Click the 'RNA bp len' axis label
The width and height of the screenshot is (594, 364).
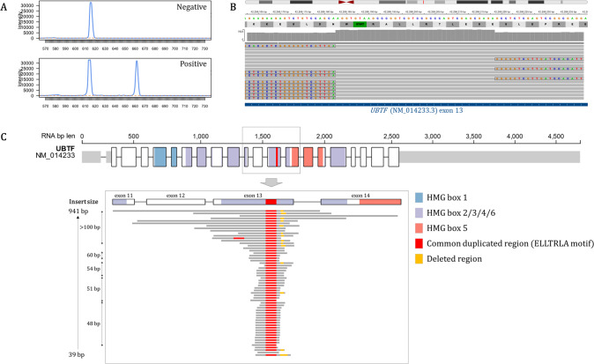pos(58,136)
